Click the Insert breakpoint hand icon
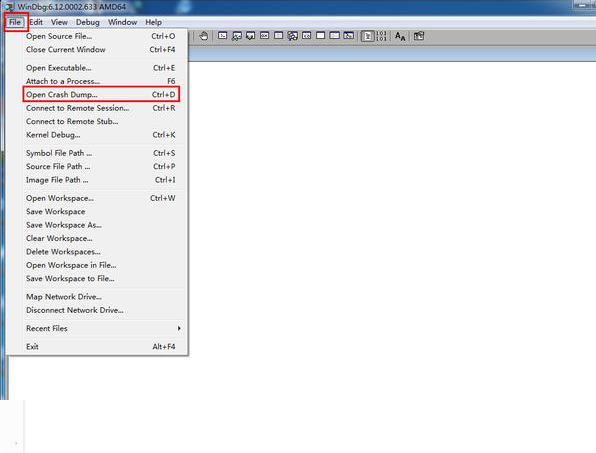 point(204,36)
